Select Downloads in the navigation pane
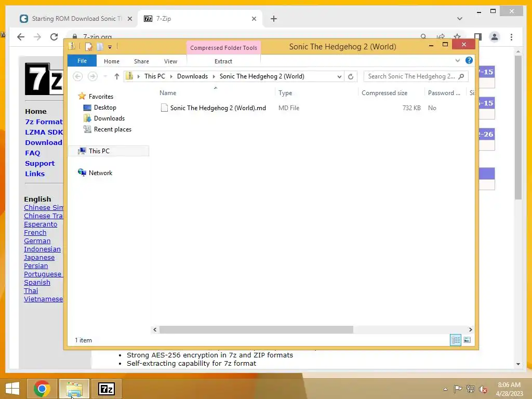Image resolution: width=532 pixels, height=399 pixels. pyautogui.click(x=109, y=118)
